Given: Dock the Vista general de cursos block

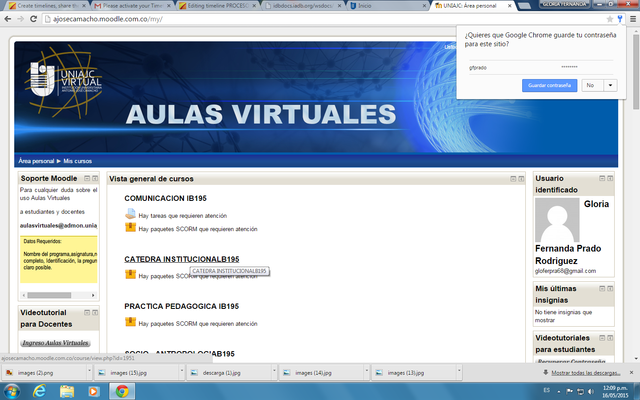Looking at the screenshot, I should pos(521,179).
